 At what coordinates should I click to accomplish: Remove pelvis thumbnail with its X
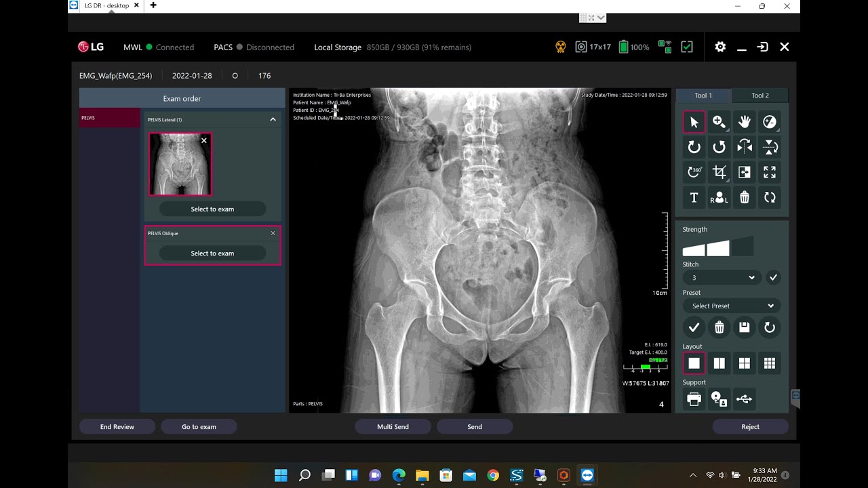204,140
